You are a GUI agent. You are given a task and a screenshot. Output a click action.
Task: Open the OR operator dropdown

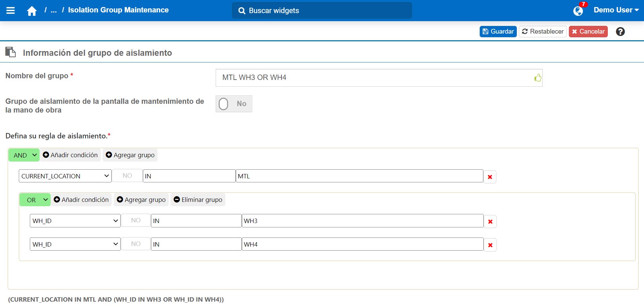point(35,200)
